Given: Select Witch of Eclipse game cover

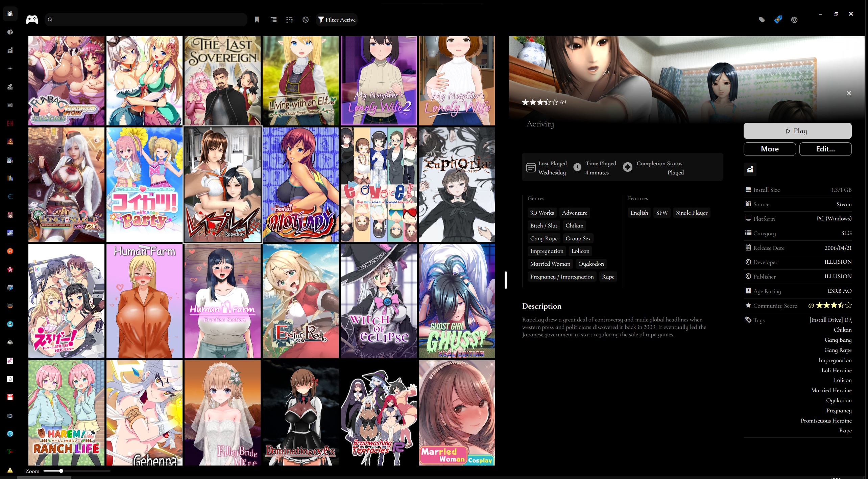Looking at the screenshot, I should (x=379, y=301).
